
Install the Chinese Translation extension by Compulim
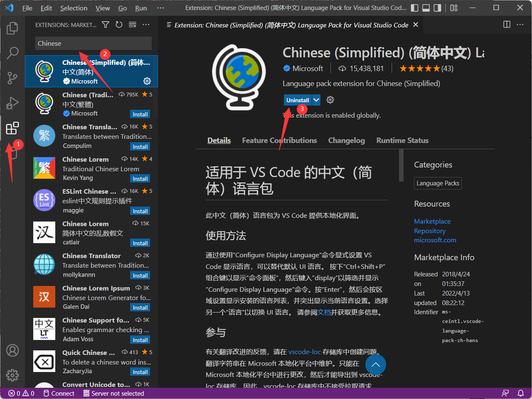(140, 147)
